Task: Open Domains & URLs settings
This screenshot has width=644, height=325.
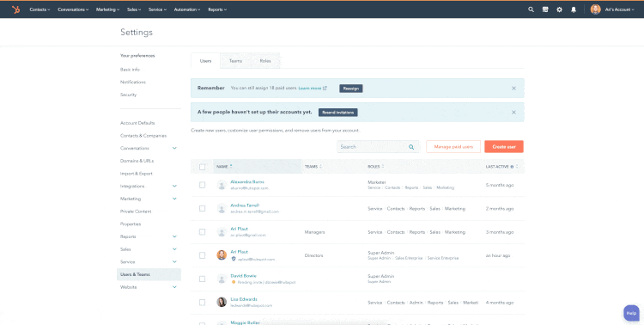Action: 137,161
